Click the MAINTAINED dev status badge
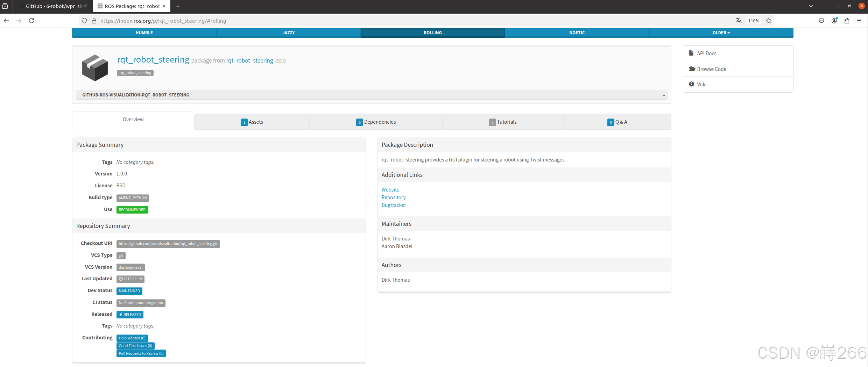 [x=129, y=291]
